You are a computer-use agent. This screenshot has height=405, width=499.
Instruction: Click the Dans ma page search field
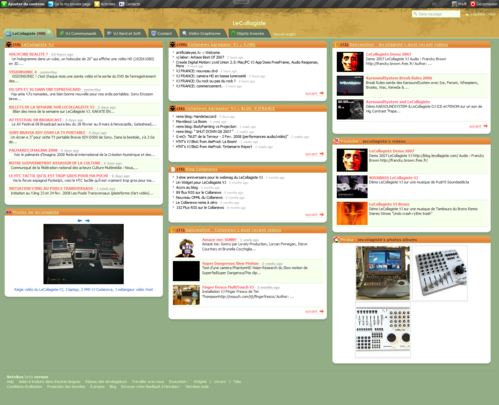point(436,14)
